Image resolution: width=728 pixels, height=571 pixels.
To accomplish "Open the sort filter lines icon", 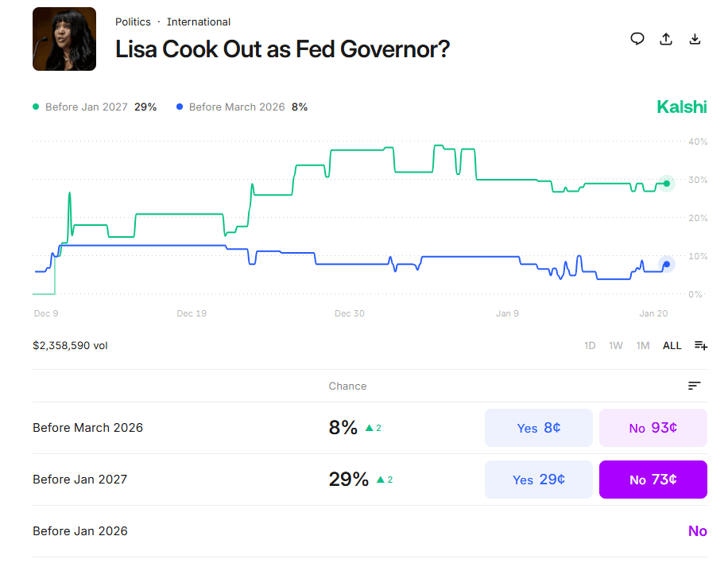I will [695, 386].
